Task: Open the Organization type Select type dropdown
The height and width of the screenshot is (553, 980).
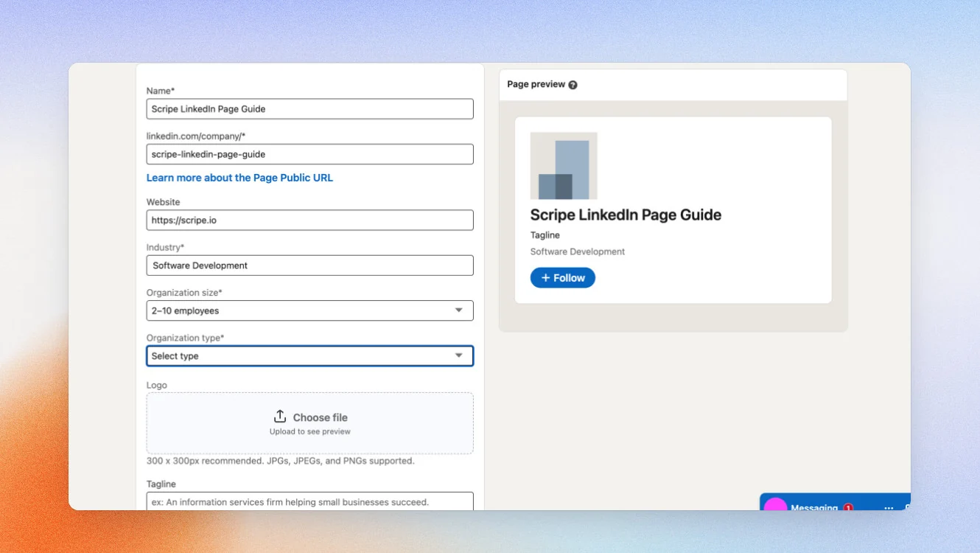Action: (x=309, y=356)
